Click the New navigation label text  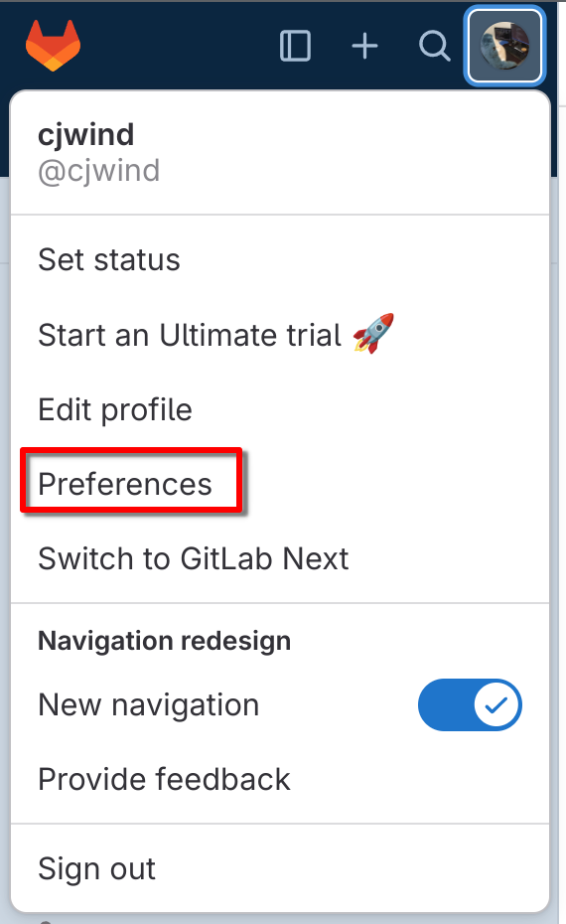pos(148,704)
